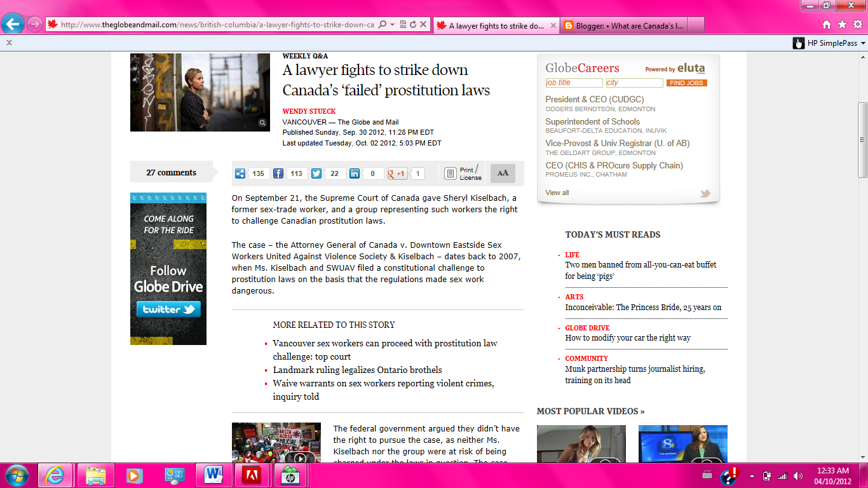Show hidden tray icons arrow
The height and width of the screenshot is (488, 868).
click(x=752, y=476)
